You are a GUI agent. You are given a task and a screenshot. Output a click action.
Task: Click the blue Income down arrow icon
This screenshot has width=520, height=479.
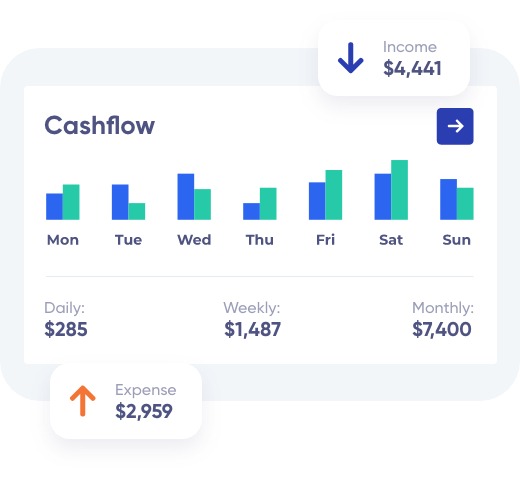(x=350, y=58)
